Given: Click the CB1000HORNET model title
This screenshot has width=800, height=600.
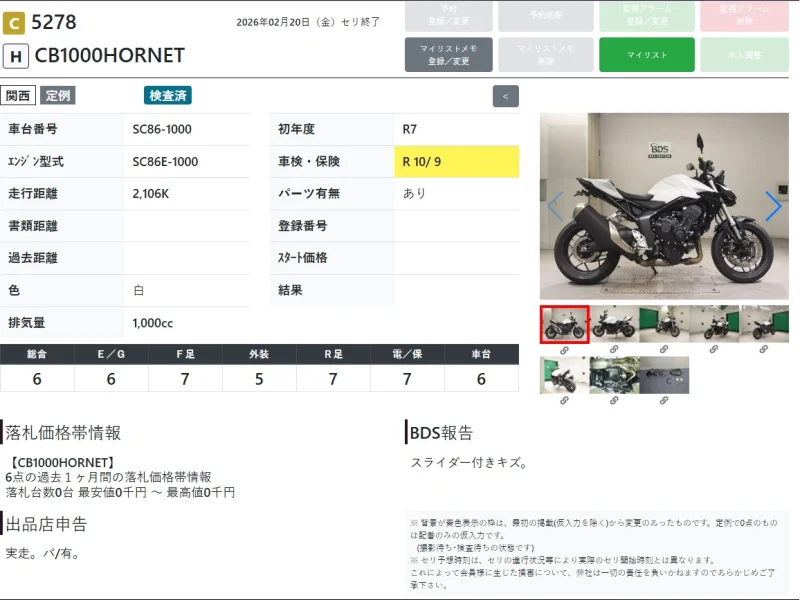Looking at the screenshot, I should (110, 56).
